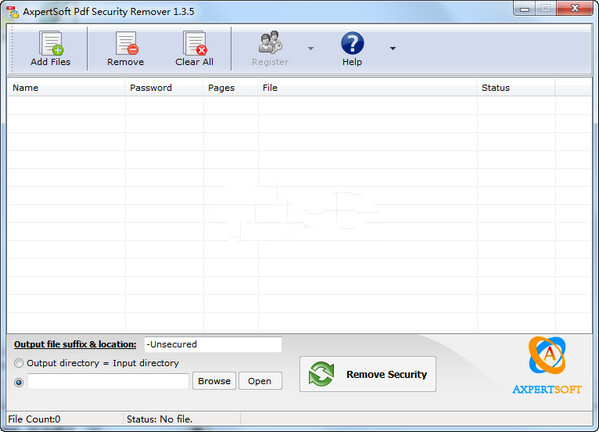Viewport: 599px width, 432px height.
Task: Click the AxpertSoft logo
Action: pyautogui.click(x=547, y=366)
